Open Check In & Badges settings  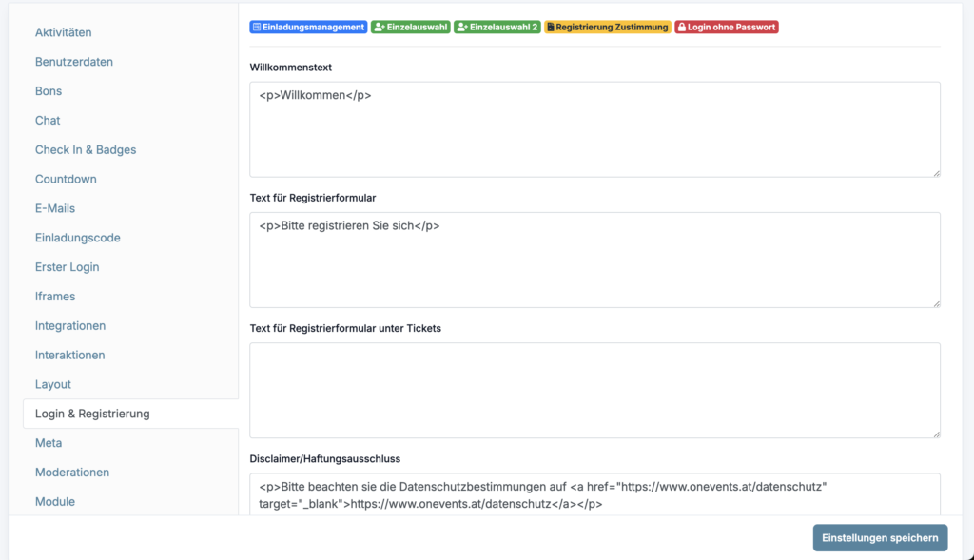click(x=86, y=150)
